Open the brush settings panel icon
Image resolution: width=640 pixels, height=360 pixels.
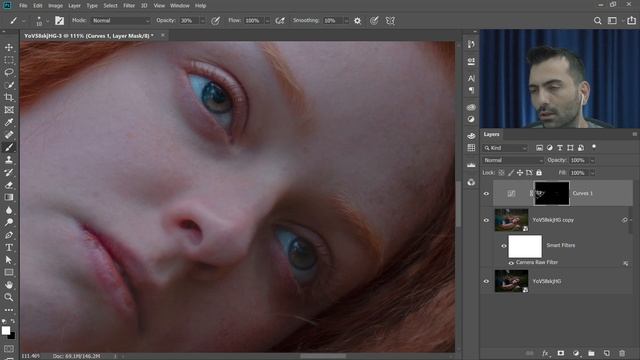(x=60, y=20)
